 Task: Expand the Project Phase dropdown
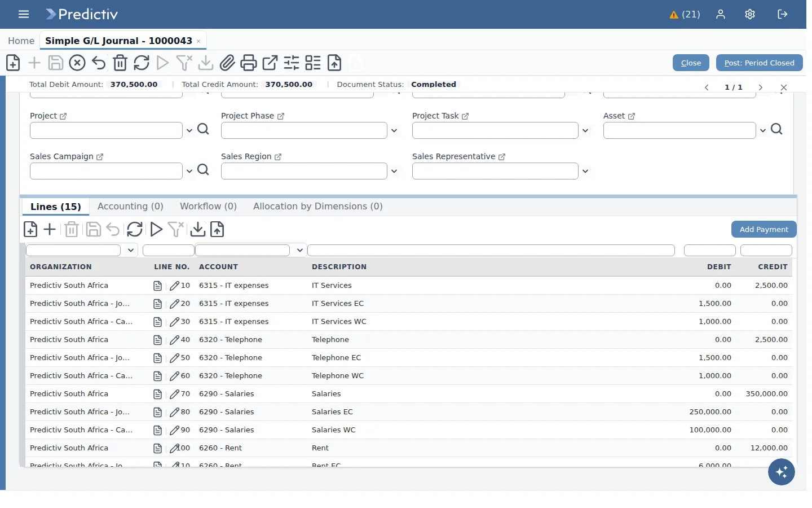[394, 130]
